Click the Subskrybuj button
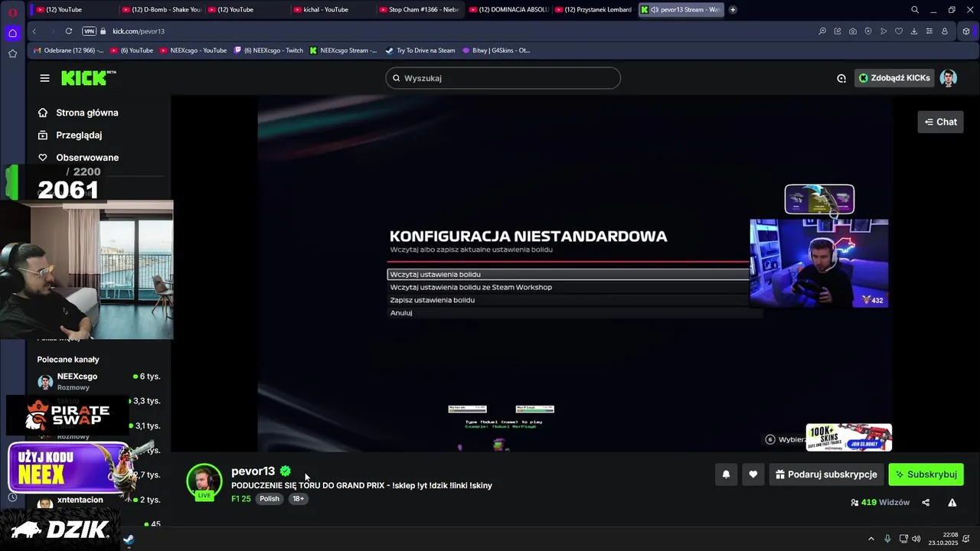The height and width of the screenshot is (551, 980). 926,474
